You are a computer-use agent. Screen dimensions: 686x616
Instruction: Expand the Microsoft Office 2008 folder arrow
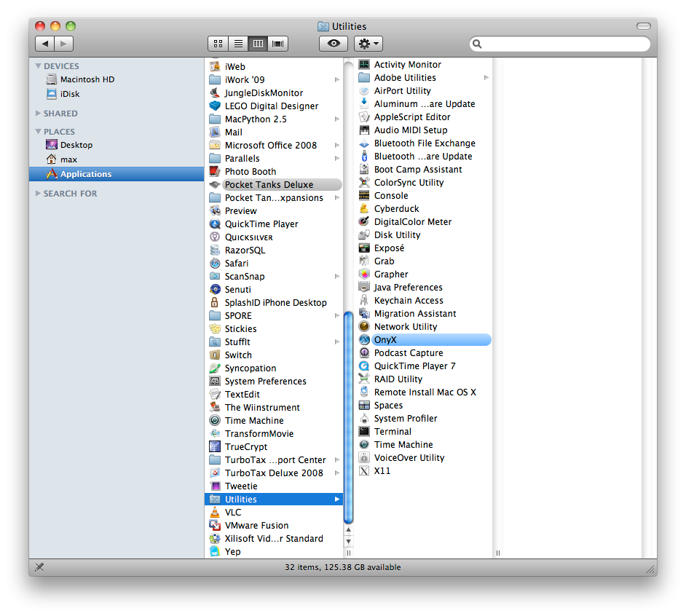point(337,145)
